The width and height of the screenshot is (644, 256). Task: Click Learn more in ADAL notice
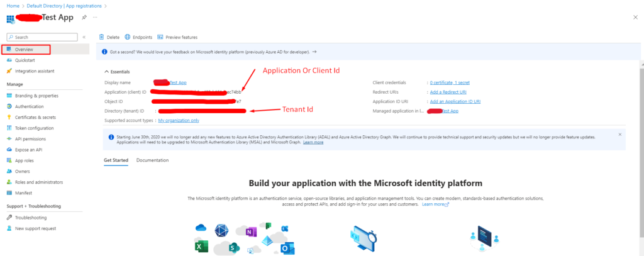click(x=313, y=142)
